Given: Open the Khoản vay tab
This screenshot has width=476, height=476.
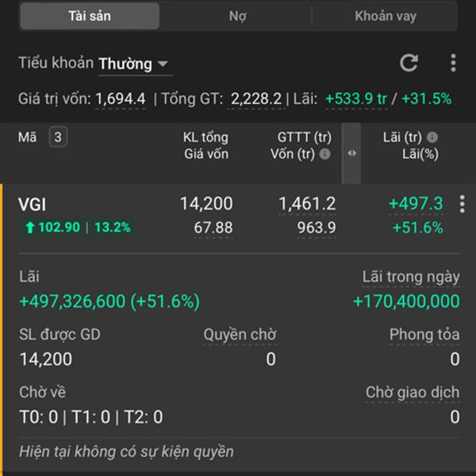Looking at the screenshot, I should click(x=386, y=16).
